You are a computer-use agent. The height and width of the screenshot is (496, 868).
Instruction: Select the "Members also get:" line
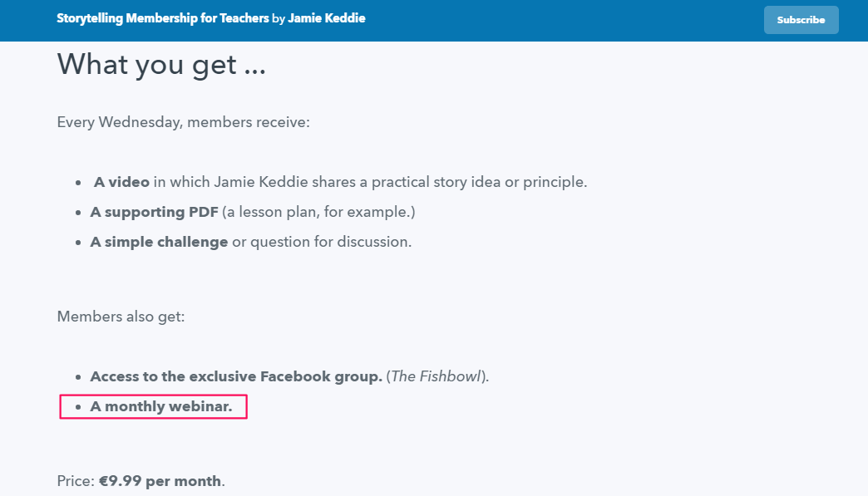[x=121, y=317]
